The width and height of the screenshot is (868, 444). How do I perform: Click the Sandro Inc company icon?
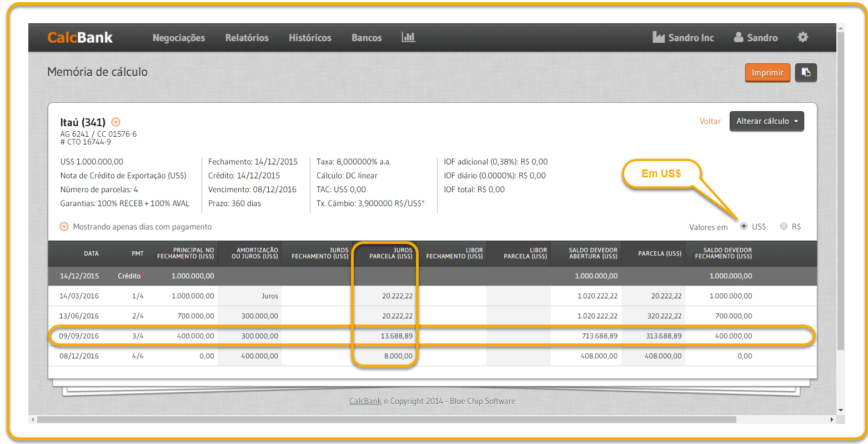click(x=659, y=37)
